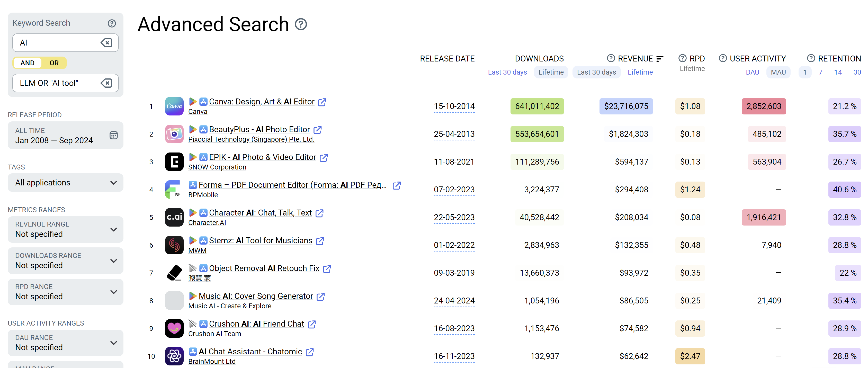Expand the Downloads Range dropdown

[65, 261]
